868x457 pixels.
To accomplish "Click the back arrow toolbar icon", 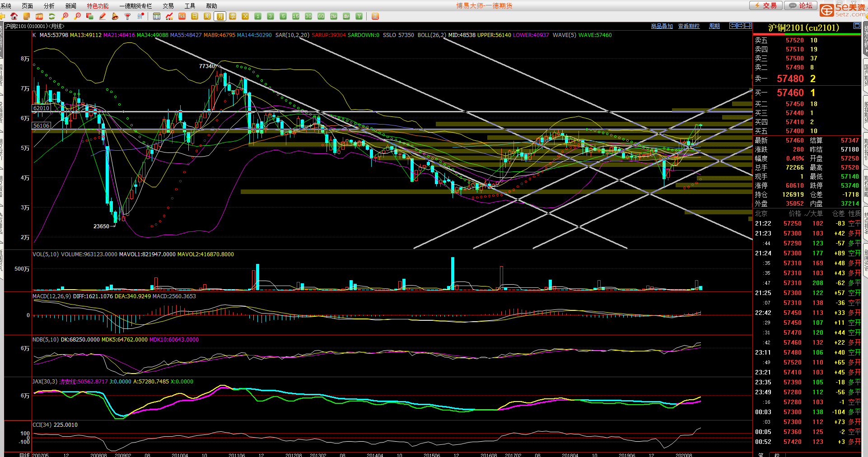I will [x=2, y=16].
